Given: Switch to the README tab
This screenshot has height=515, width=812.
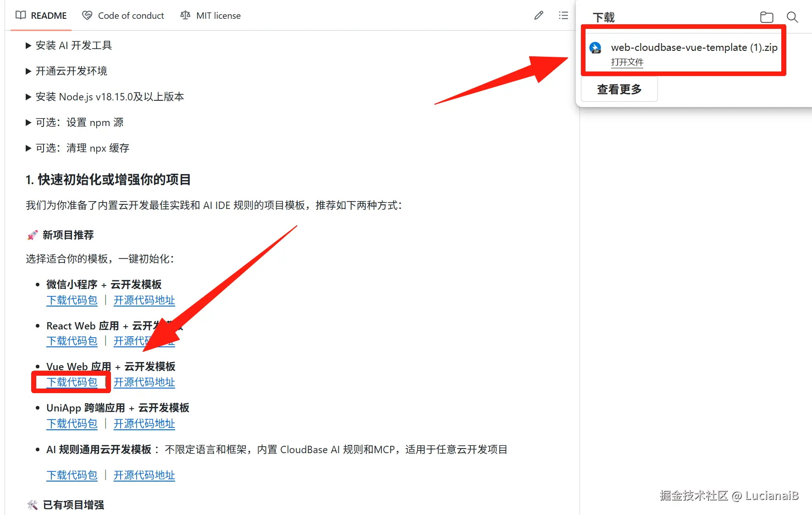Looking at the screenshot, I should coord(41,16).
